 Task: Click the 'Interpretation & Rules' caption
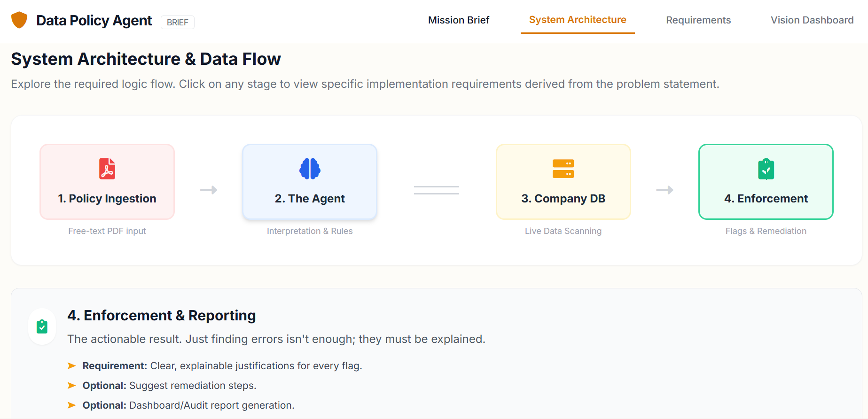click(310, 231)
